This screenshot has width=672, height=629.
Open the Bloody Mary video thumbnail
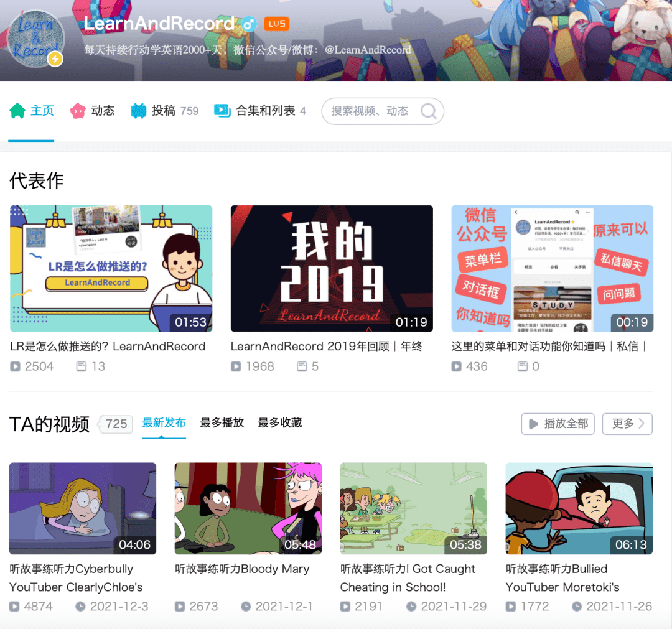click(248, 508)
